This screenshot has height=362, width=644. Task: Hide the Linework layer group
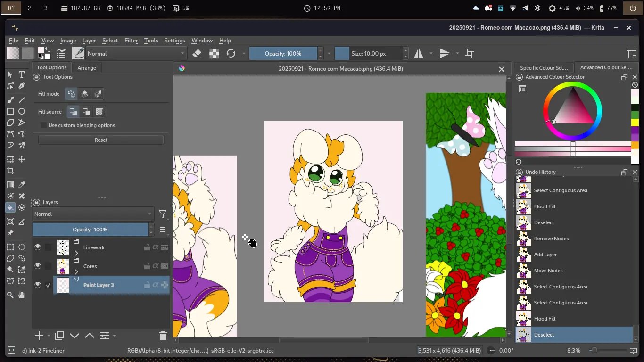37,247
